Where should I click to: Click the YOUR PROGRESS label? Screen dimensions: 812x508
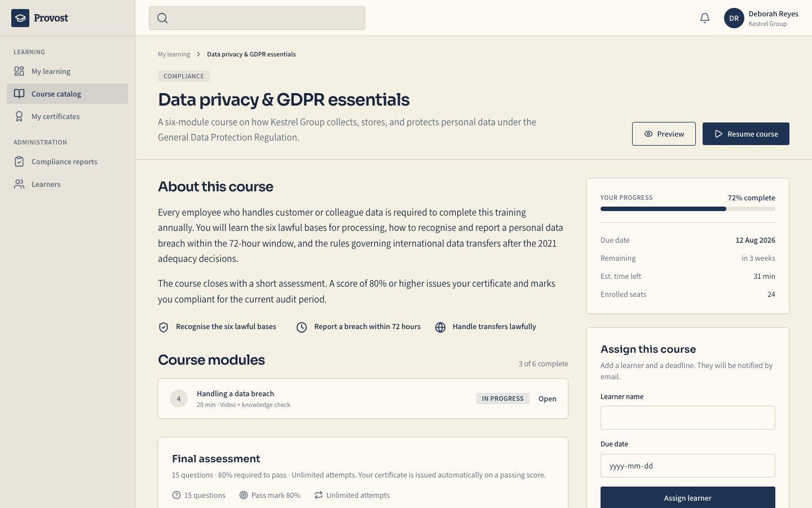coord(626,198)
